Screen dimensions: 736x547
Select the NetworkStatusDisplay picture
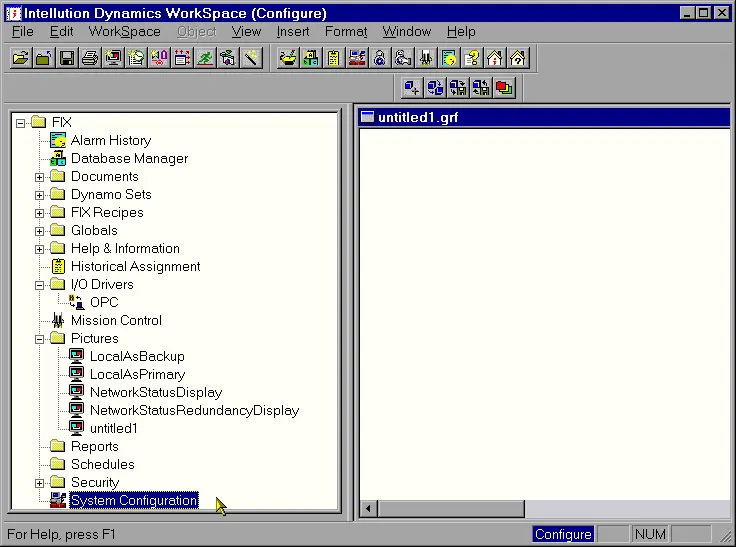click(156, 392)
